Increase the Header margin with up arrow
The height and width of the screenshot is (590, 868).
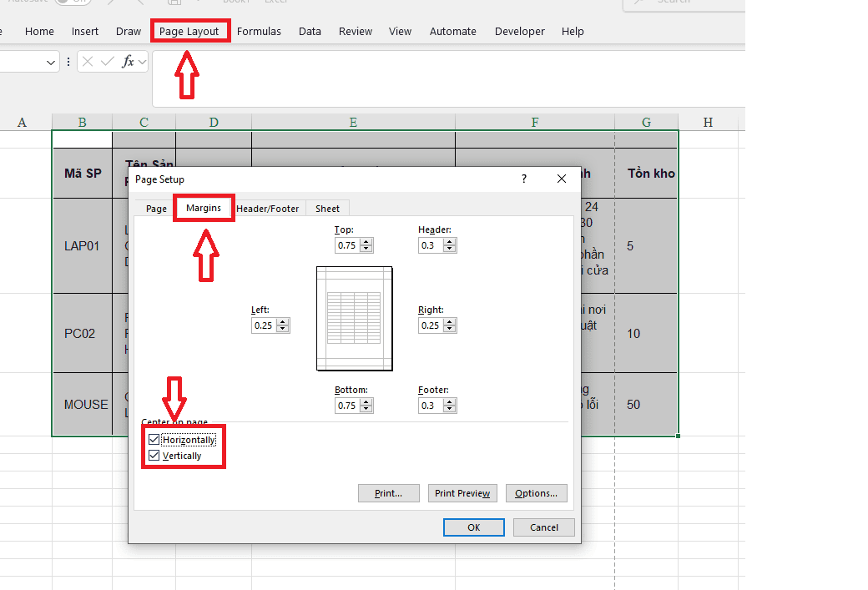tap(450, 242)
